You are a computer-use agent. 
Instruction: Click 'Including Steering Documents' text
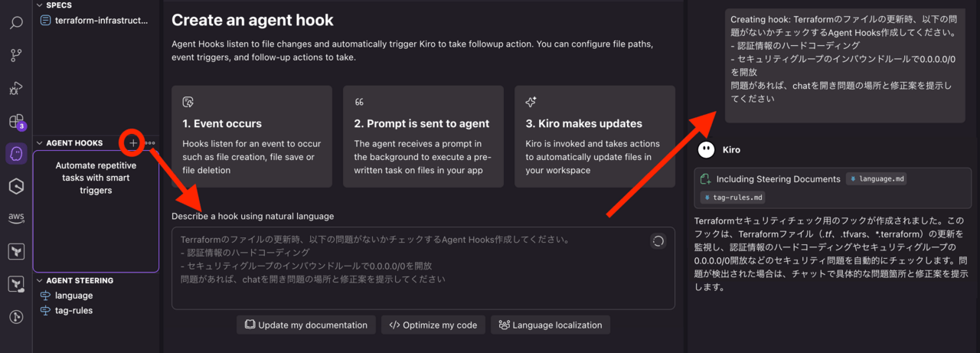778,179
